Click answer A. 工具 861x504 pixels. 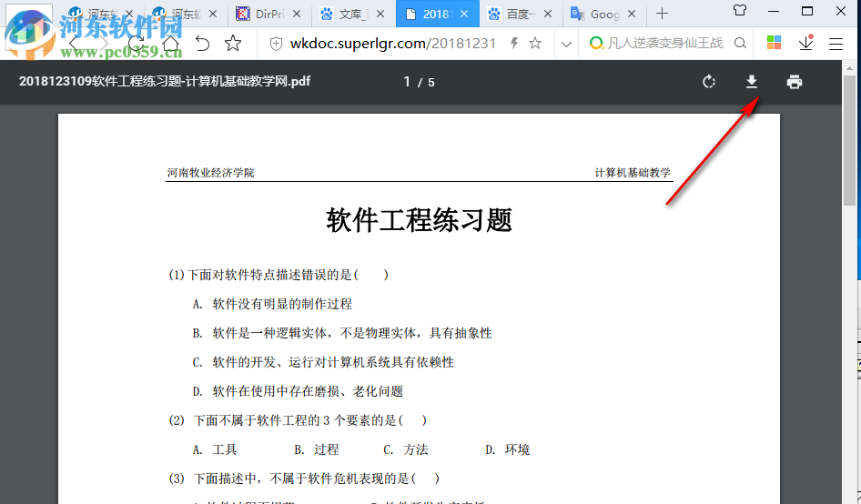[x=215, y=449]
